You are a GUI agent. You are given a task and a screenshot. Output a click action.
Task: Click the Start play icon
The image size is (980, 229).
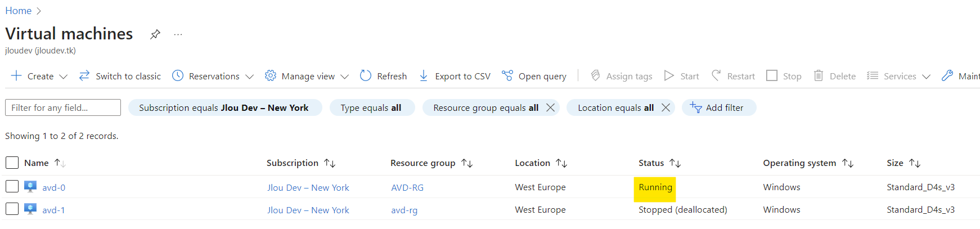click(669, 75)
